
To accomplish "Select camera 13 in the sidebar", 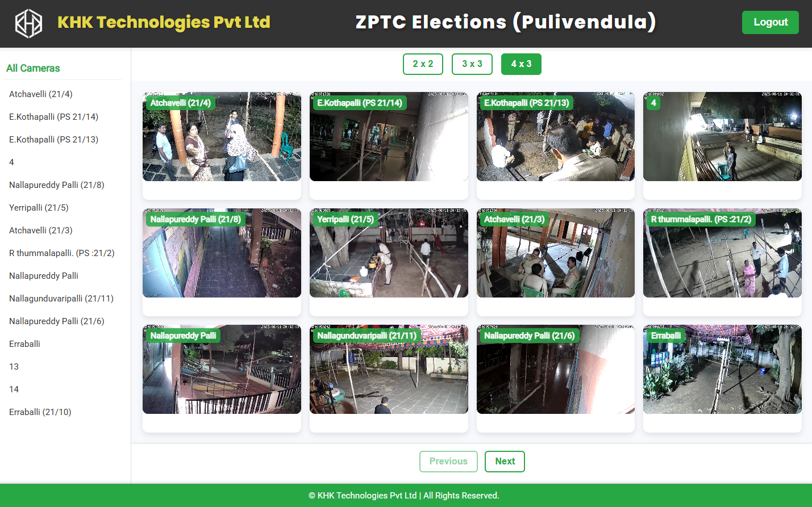I will (14, 367).
